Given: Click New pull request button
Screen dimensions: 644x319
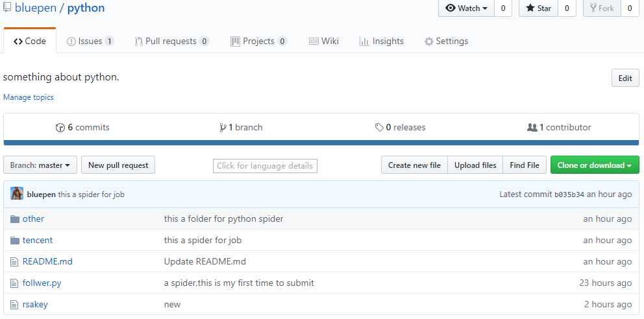Looking at the screenshot, I should point(118,165).
